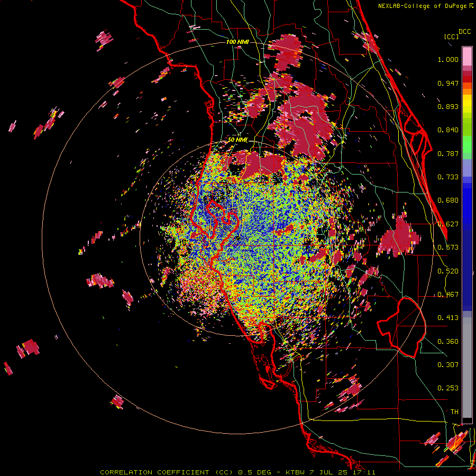Select the 0.787 scale value
Viewport: 476px width, 476px height.
coord(448,153)
